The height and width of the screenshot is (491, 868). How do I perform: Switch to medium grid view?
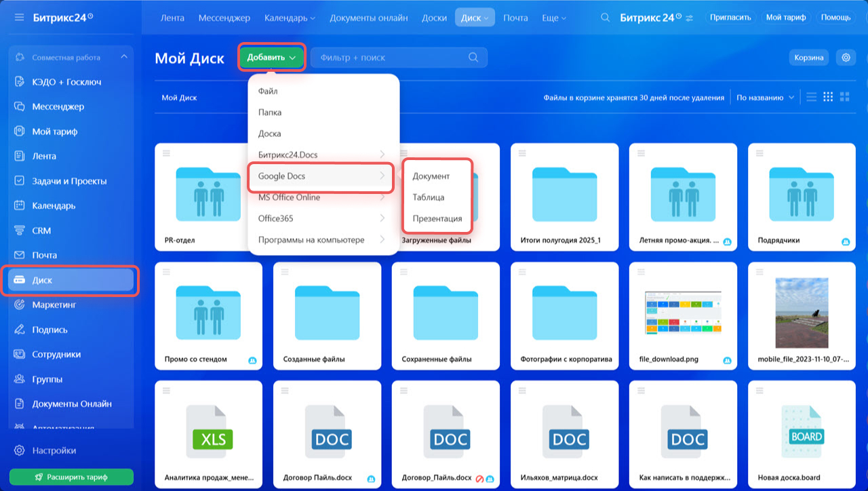tap(828, 97)
